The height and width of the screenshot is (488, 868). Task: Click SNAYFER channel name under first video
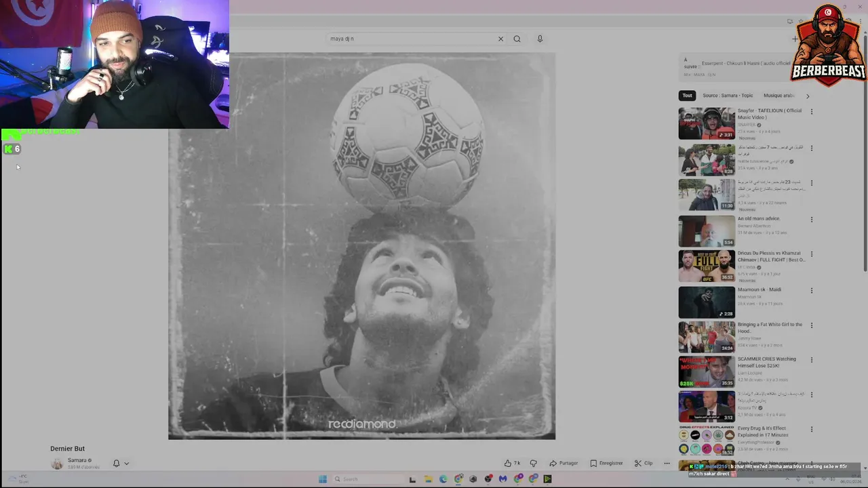(x=747, y=125)
